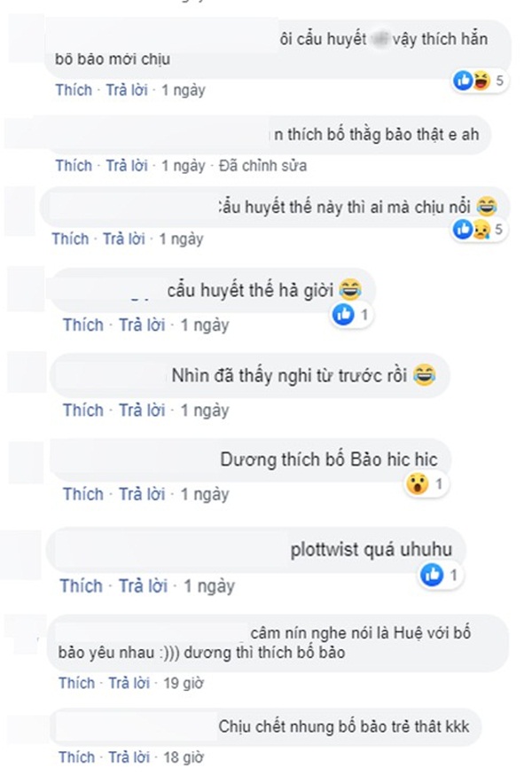Screen dimensions: 532x776
Task: Click like reaction badge on 'plottwist quá uhuhu'
Action: click(x=432, y=576)
